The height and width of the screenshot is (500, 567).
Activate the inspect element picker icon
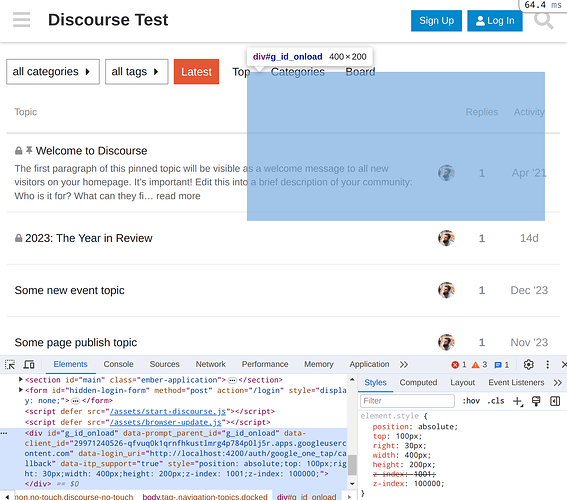(x=10, y=364)
